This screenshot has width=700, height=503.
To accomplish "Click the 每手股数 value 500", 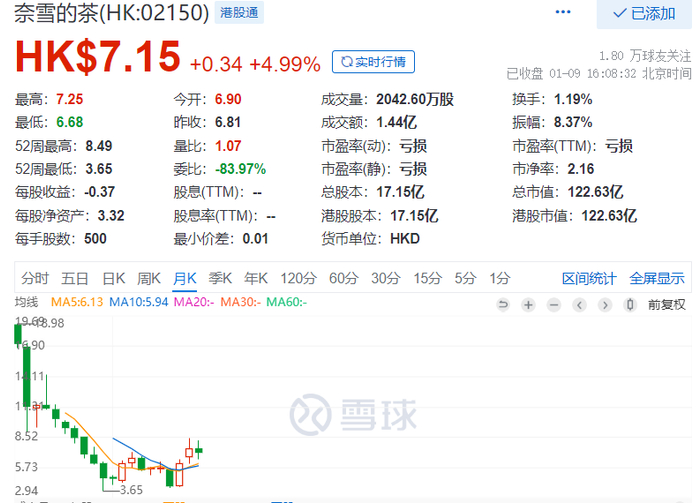I will coord(95,239).
